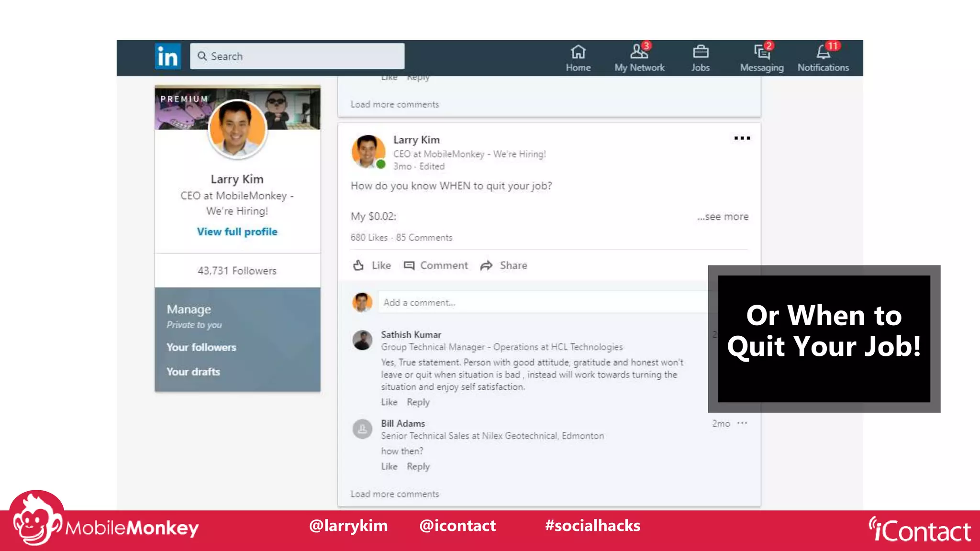Image resolution: width=980 pixels, height=551 pixels.
Task: Like Sathish Kumar's comment
Action: [389, 402]
